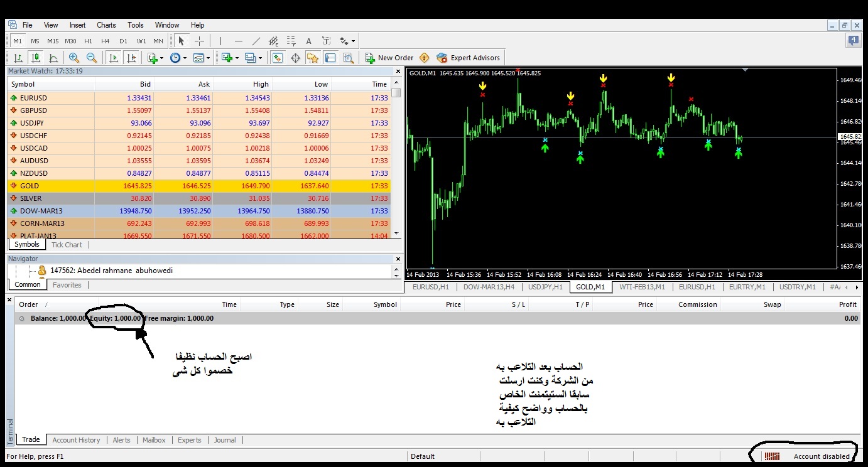Set the M30 timeframe
The width and height of the screenshot is (868, 467).
coord(70,41)
